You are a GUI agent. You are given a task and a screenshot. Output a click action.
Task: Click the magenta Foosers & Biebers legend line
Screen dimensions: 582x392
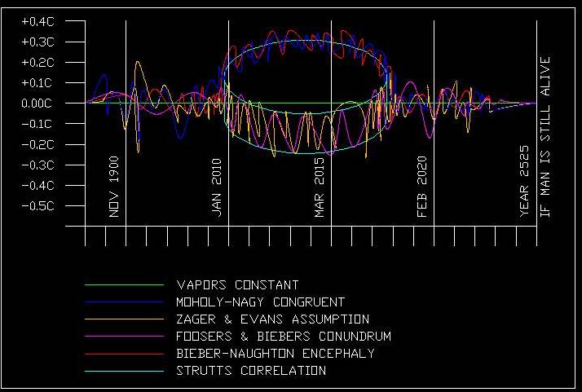(124, 337)
